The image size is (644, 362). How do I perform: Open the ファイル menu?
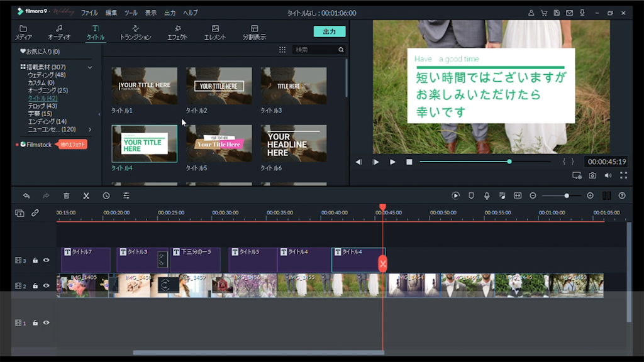click(x=89, y=13)
